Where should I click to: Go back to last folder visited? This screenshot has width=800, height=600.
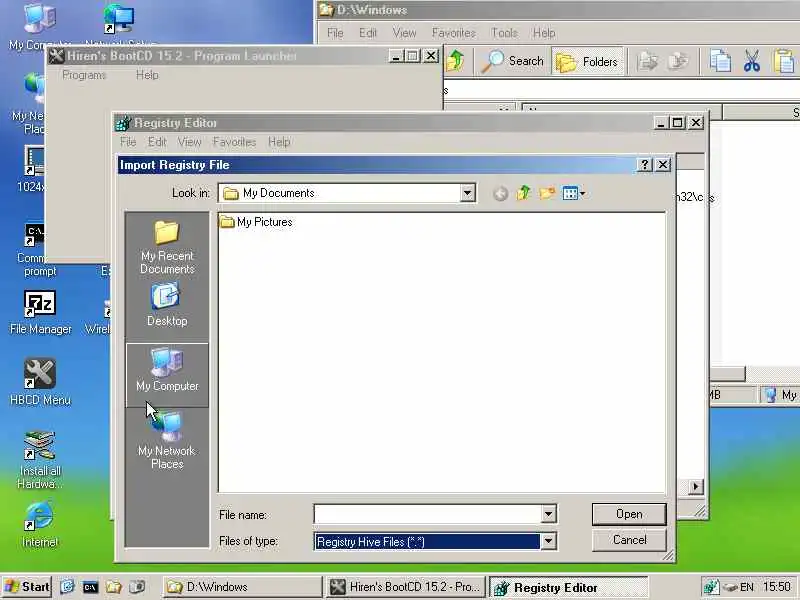click(501, 193)
